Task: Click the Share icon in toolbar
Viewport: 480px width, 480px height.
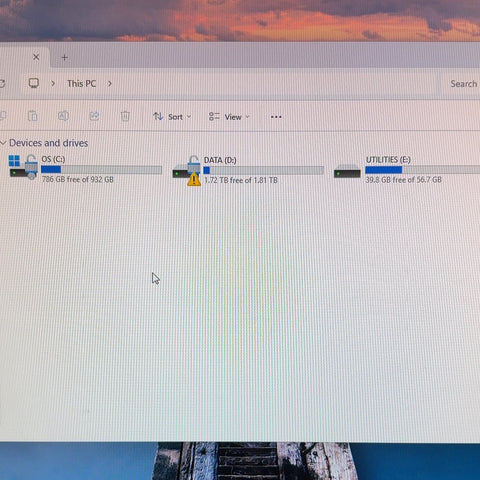Action: point(94,116)
